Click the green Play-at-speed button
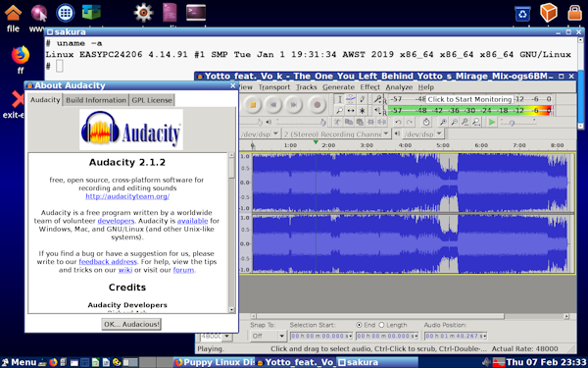This screenshot has height=368, width=588. click(x=492, y=122)
